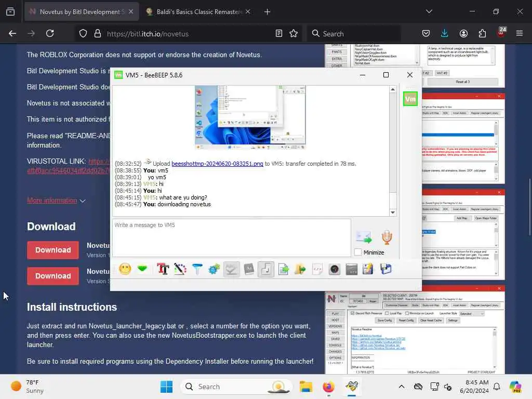Toggle the gray spell-check icon in BeeBEEP
The image size is (532, 399).
[231, 270]
